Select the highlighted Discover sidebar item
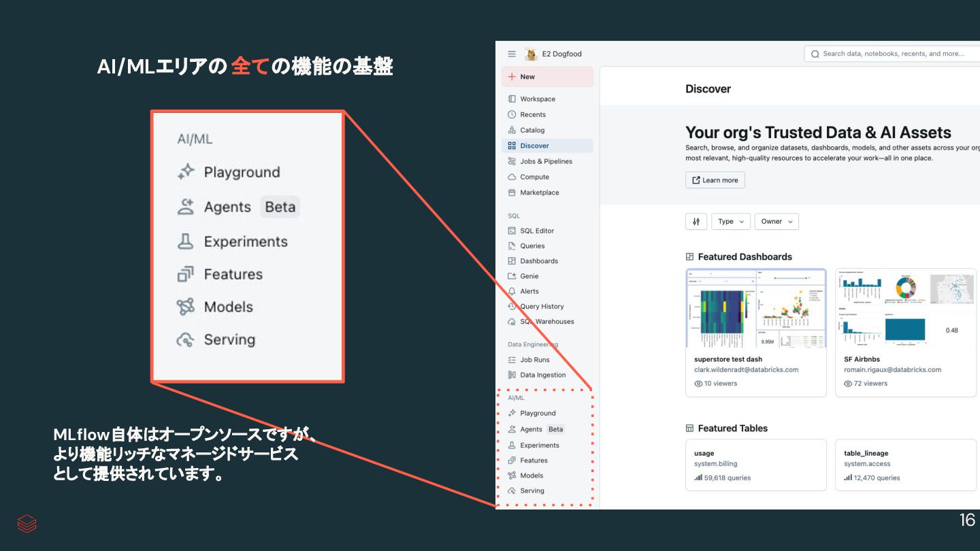Screen dimensions: 980x551 point(547,146)
